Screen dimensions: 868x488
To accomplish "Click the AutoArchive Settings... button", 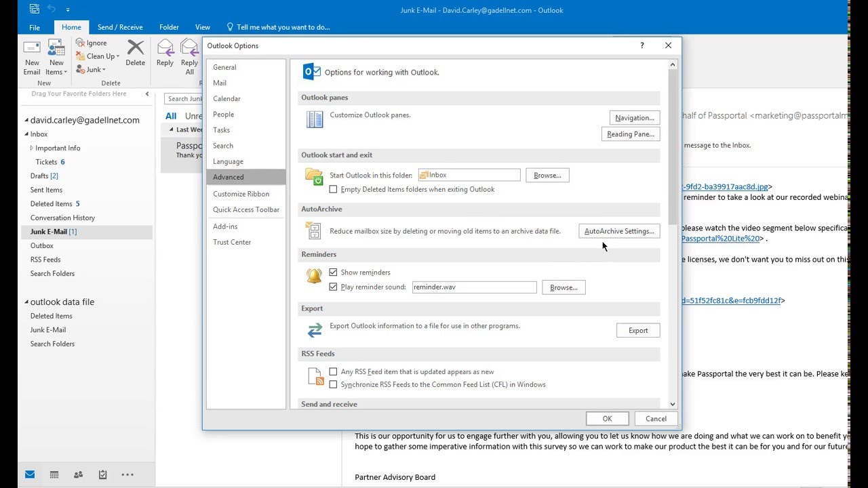I will [619, 231].
